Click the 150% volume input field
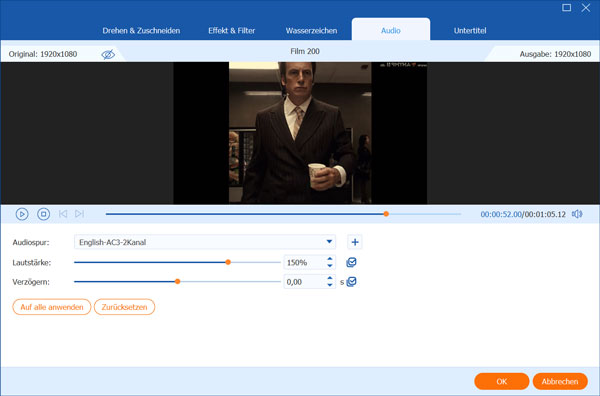The height and width of the screenshot is (396, 600). point(304,263)
